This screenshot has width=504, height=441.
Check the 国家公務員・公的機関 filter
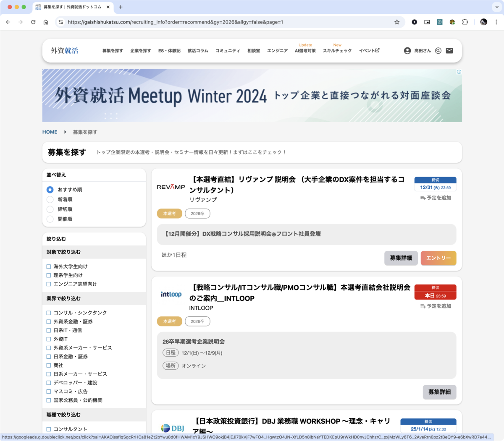[x=49, y=400]
